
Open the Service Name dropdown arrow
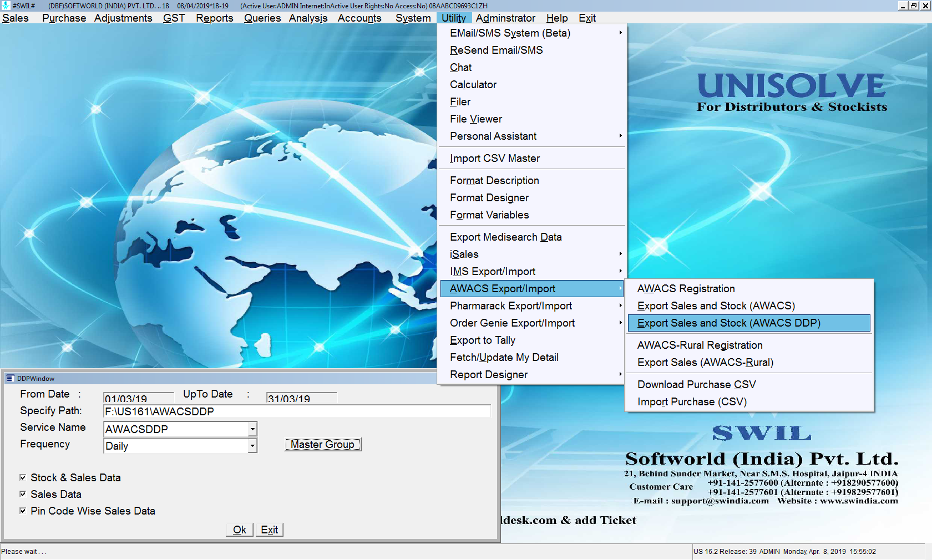click(x=252, y=429)
